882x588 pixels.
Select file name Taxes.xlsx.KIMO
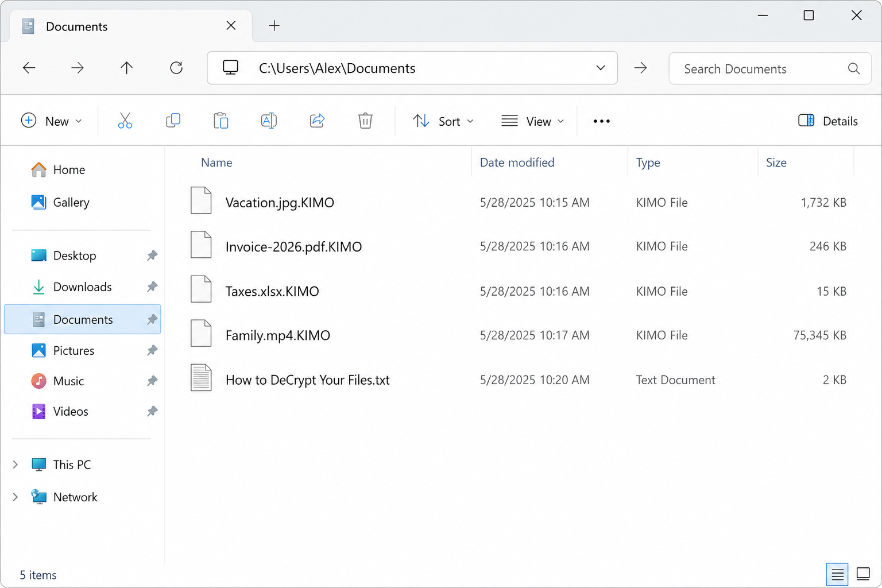272,291
